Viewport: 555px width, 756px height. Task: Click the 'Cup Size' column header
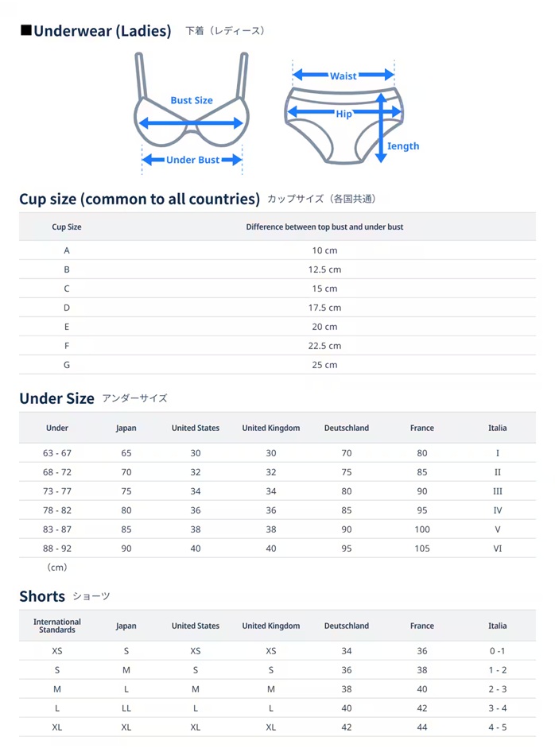[67, 227]
